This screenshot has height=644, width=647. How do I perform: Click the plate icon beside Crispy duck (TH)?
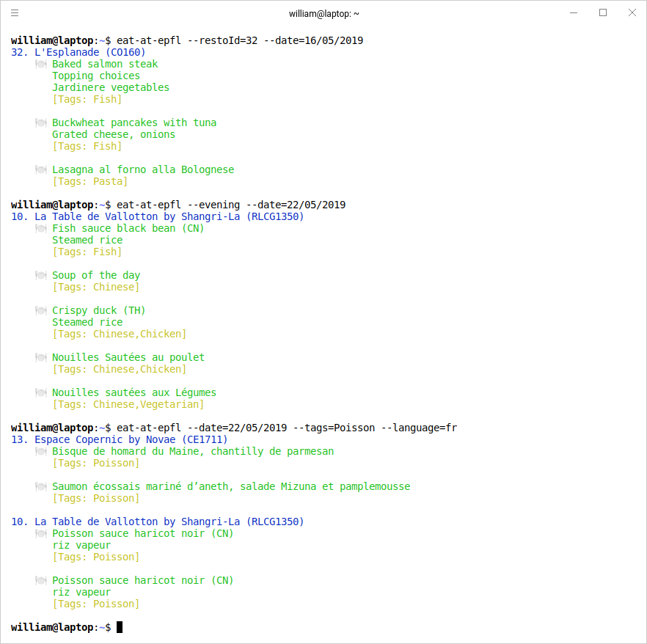tap(41, 311)
